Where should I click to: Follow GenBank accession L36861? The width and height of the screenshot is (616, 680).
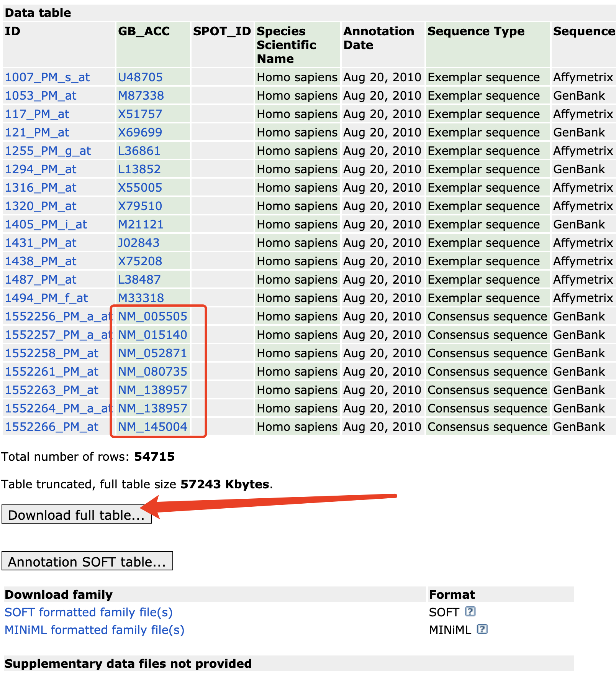(x=139, y=151)
